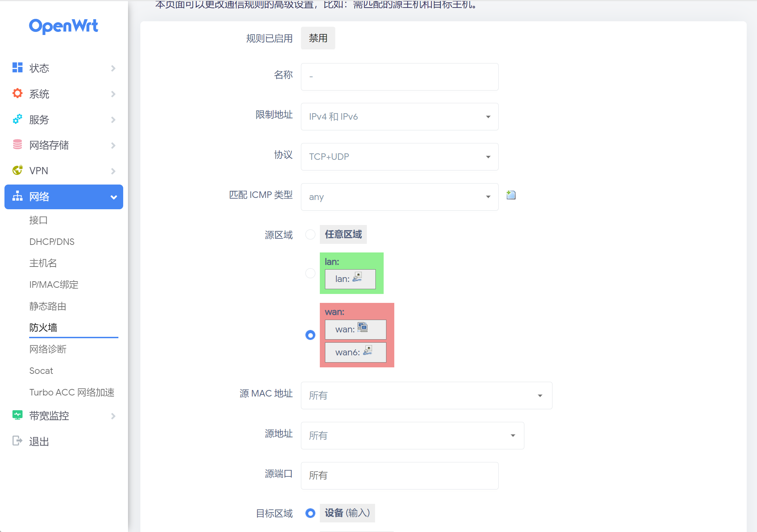This screenshot has width=757, height=532.
Task: Click the 目标区域 field label
Action: click(274, 513)
